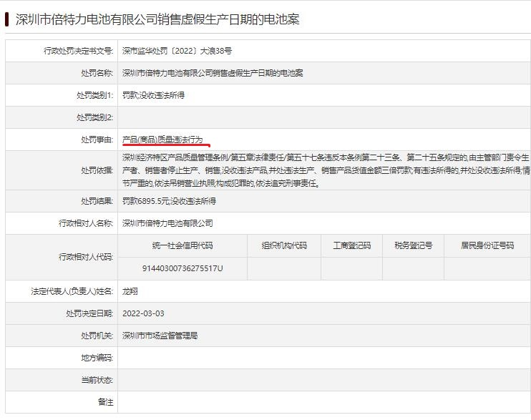
Task: Click the 工商登记码 column header
Action: [352, 245]
